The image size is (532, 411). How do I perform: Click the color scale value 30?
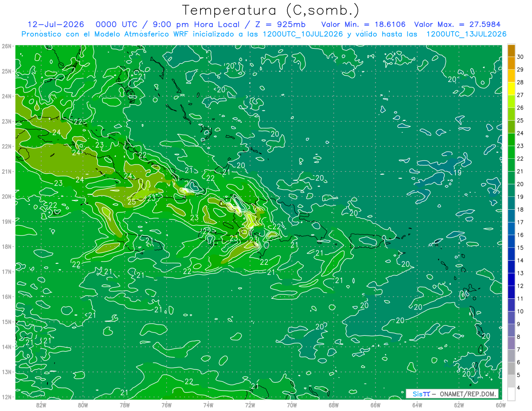[x=520, y=57]
